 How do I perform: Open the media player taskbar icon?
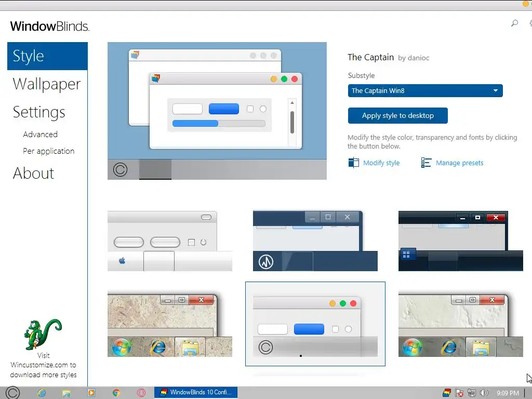91,393
